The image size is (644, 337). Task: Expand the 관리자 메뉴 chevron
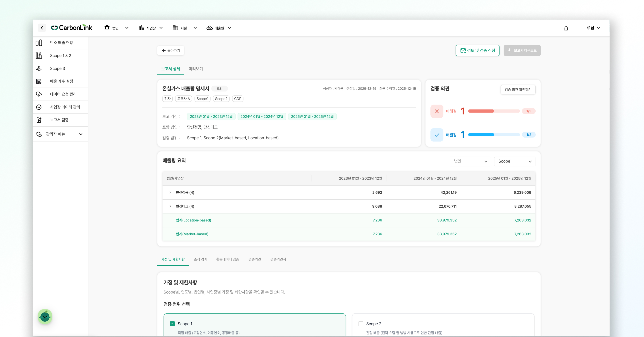(x=81, y=134)
